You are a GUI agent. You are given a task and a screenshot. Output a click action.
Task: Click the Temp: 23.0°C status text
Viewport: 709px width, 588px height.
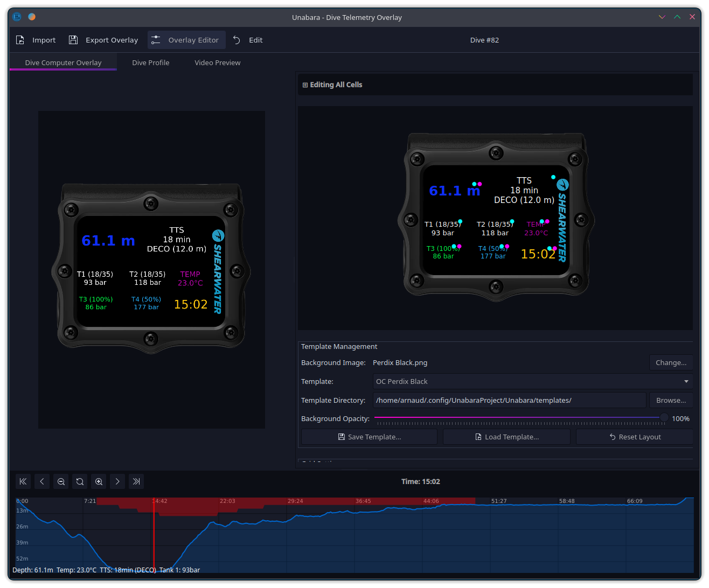77,570
